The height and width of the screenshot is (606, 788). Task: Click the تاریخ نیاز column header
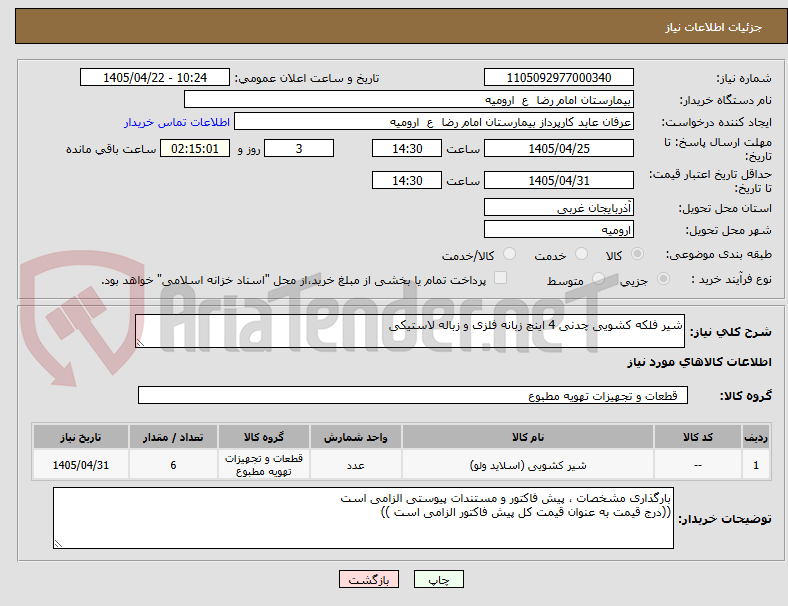(x=80, y=437)
